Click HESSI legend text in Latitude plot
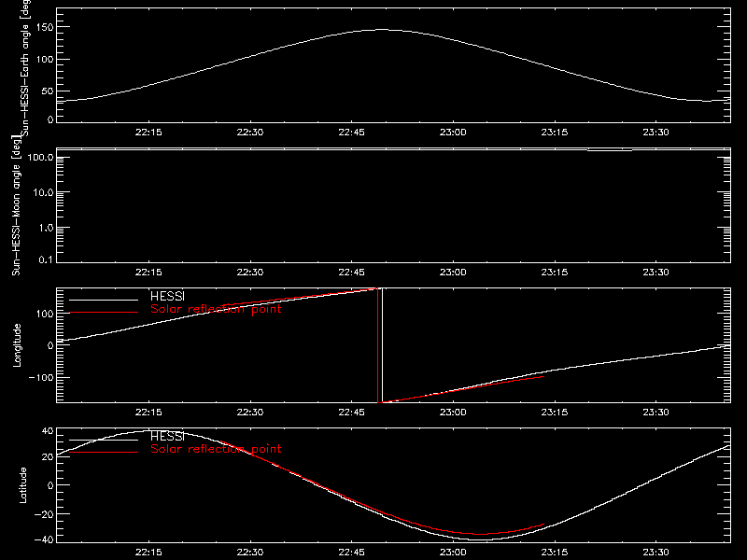 [x=168, y=436]
